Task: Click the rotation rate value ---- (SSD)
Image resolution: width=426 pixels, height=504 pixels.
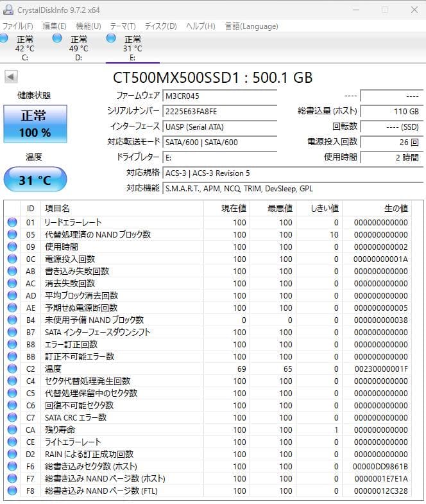Action: click(x=391, y=126)
